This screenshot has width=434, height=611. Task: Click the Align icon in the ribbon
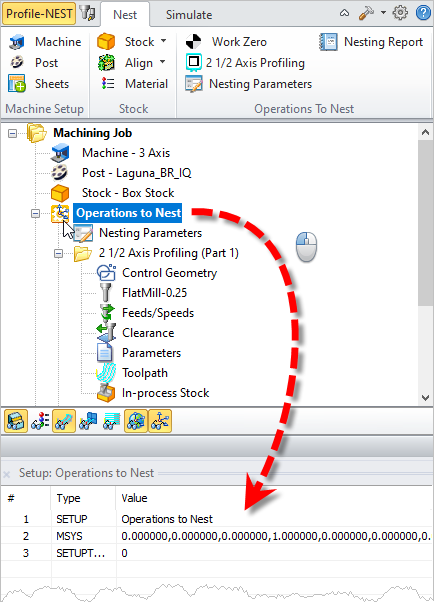[106, 63]
